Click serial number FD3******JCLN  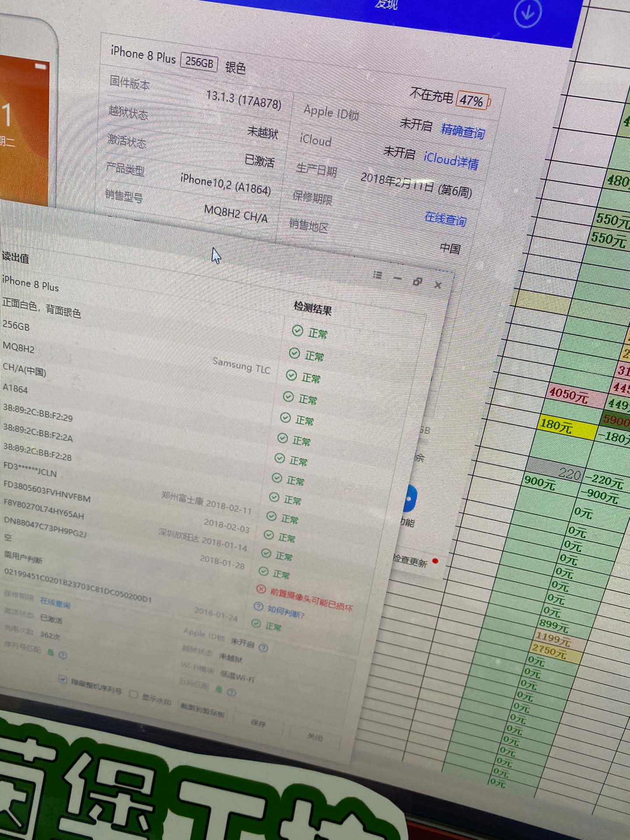pos(30,469)
